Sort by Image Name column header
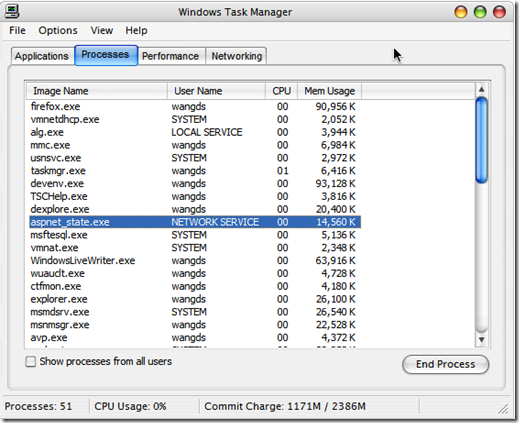Viewport: 519px width, 423px height. (x=97, y=91)
